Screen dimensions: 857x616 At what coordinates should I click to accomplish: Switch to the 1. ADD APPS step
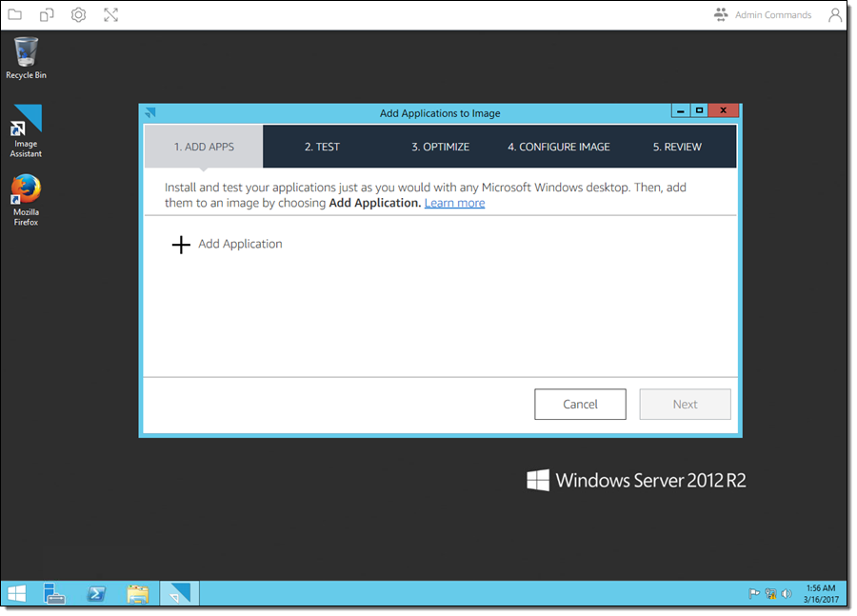pos(204,147)
